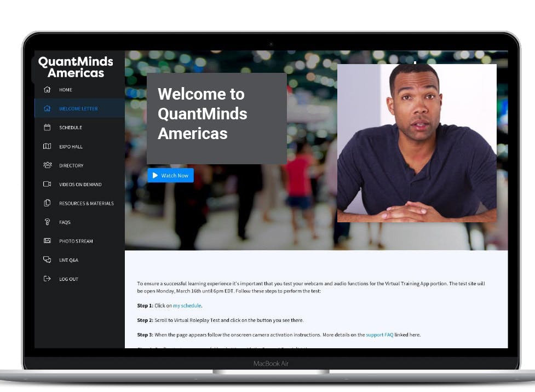Go to EXPO HALL
The image size is (535, 392).
click(x=71, y=147)
